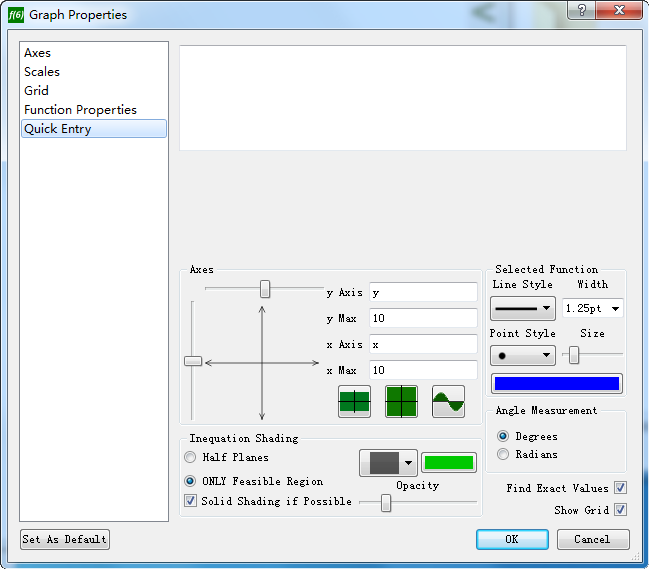Select the Half Planes radio button
650x570 pixels.
coord(190,457)
